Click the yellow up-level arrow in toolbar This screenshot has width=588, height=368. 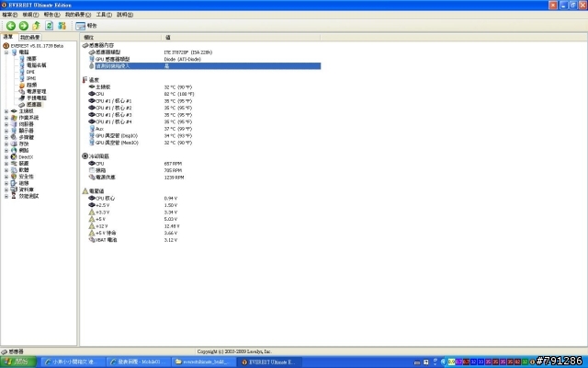point(37,26)
